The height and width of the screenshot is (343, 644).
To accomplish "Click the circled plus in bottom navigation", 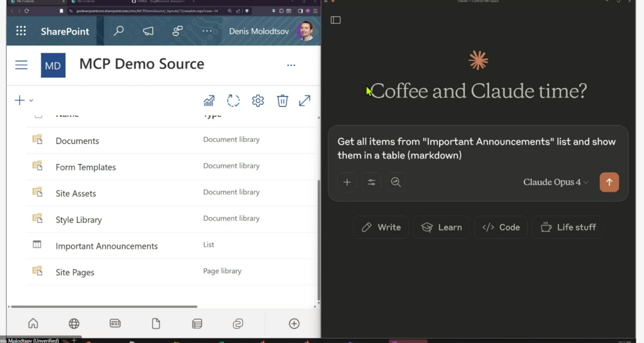I will (294, 324).
